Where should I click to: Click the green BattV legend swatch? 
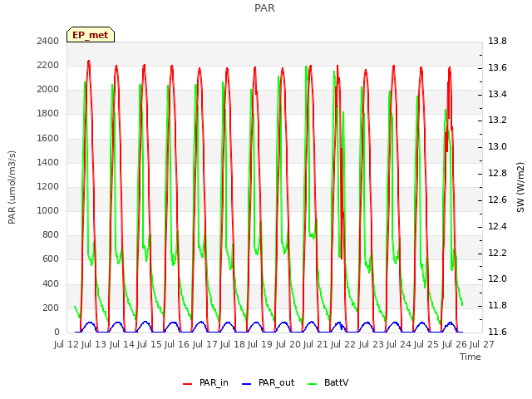click(x=312, y=384)
